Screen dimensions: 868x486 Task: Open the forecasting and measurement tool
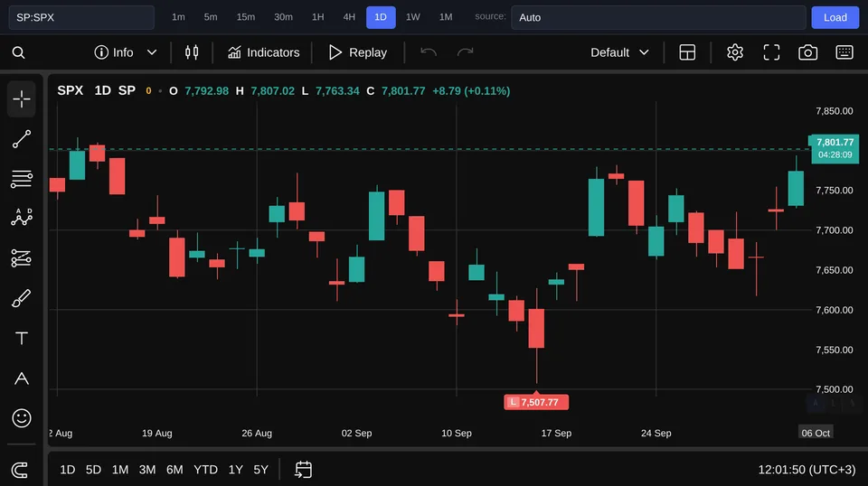coord(22,258)
